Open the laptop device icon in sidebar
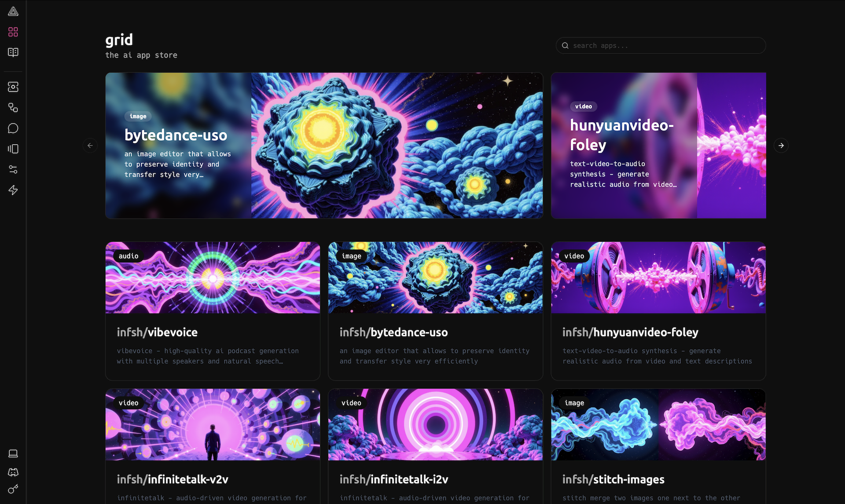Image resolution: width=845 pixels, height=504 pixels. (x=13, y=453)
